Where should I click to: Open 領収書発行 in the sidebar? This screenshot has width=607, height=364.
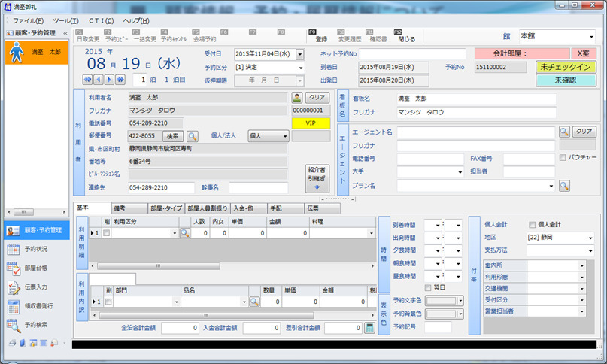click(x=37, y=306)
